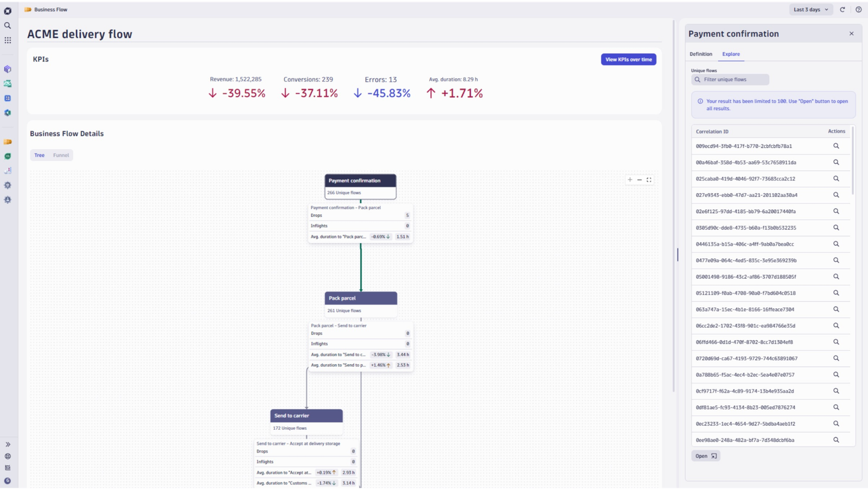Switch the flow view to Tree
Viewport: 868px width, 489px height.
click(x=40, y=155)
